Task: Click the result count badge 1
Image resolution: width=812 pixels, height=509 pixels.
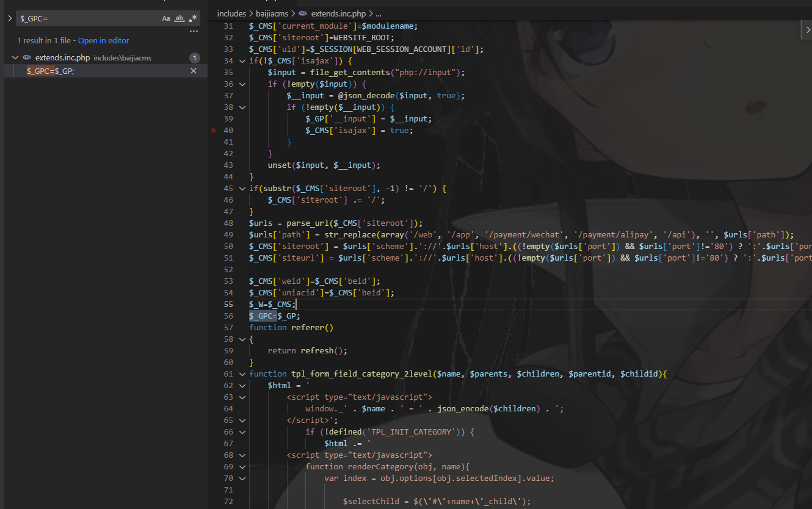Action: pos(195,58)
